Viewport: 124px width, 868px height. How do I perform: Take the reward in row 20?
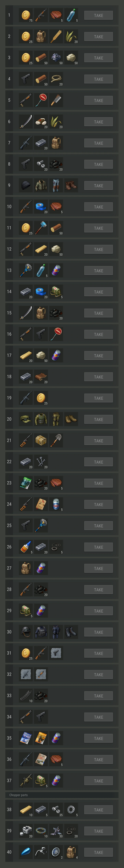[98, 420]
